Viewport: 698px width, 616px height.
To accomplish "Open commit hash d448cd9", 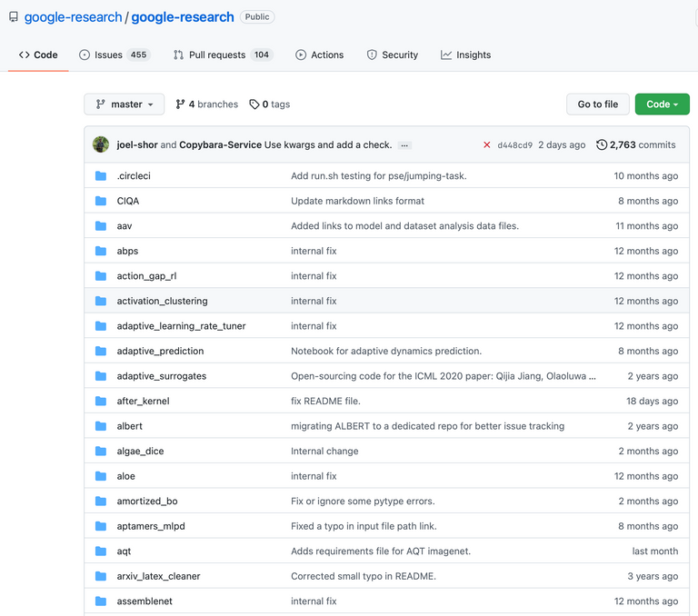I will 515,145.
